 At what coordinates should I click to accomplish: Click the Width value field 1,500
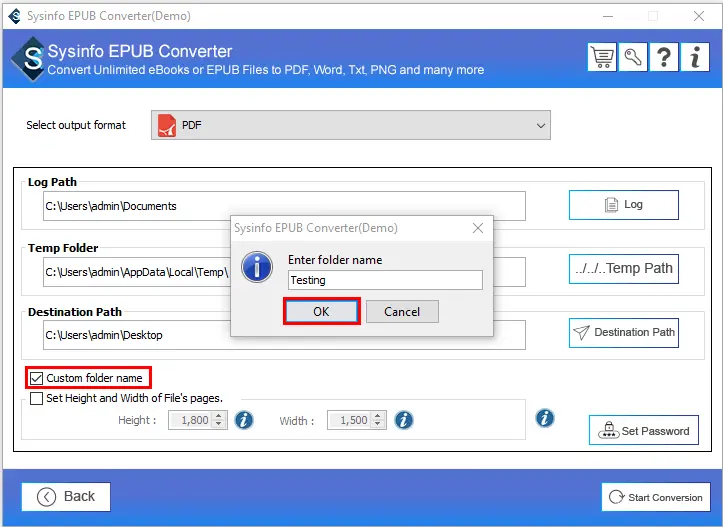pos(350,420)
